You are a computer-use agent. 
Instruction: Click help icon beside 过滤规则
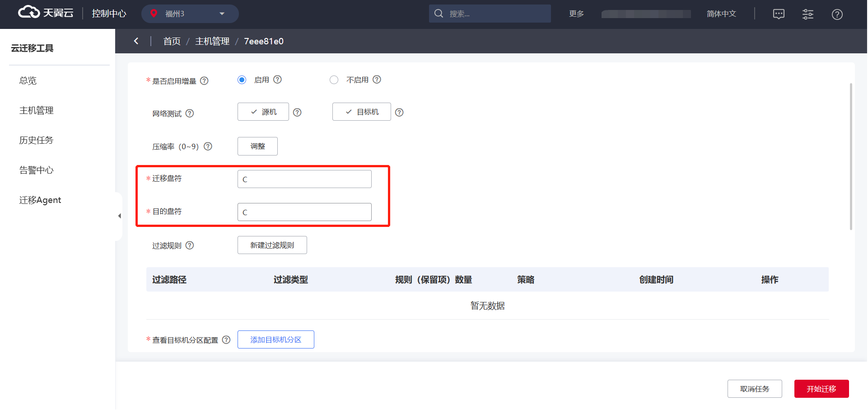(190, 245)
